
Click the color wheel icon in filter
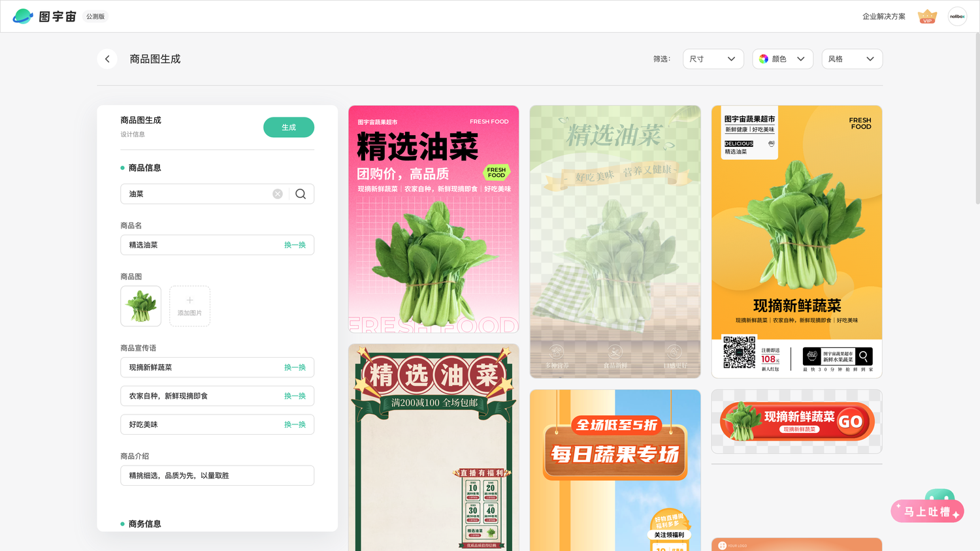(x=764, y=59)
